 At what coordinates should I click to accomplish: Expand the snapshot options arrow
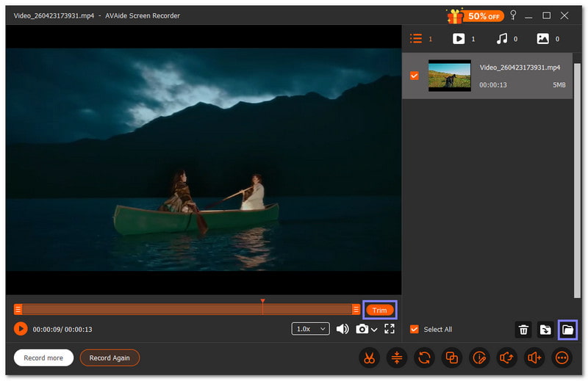(374, 330)
